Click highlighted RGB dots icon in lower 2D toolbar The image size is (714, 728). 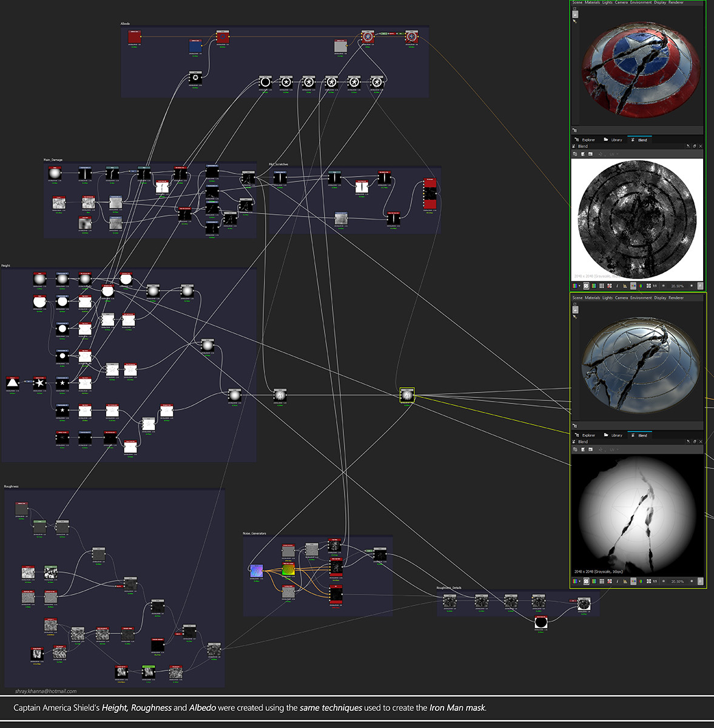click(x=633, y=581)
